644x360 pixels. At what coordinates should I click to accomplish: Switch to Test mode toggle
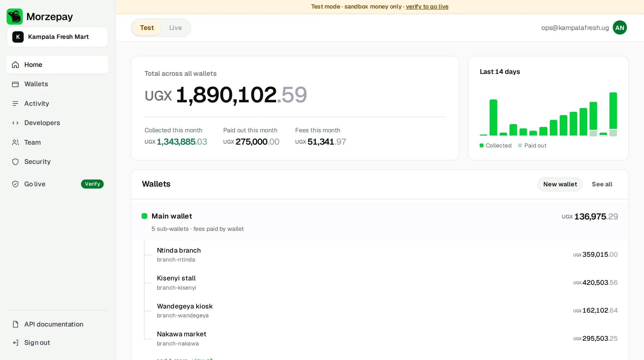point(147,28)
